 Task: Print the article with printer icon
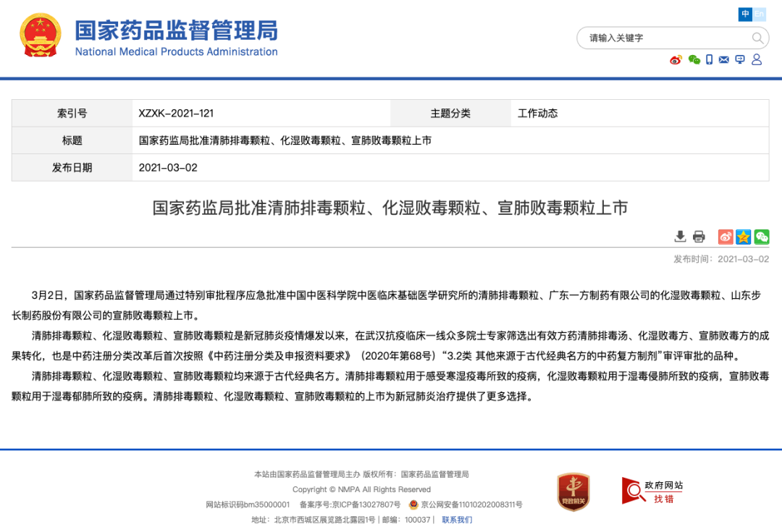(x=699, y=237)
